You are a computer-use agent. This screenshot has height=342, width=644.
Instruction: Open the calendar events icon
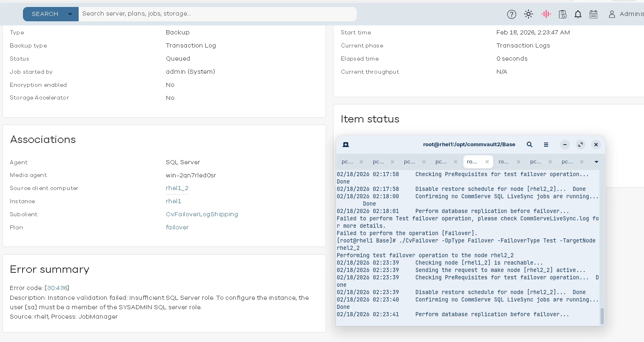tap(593, 14)
